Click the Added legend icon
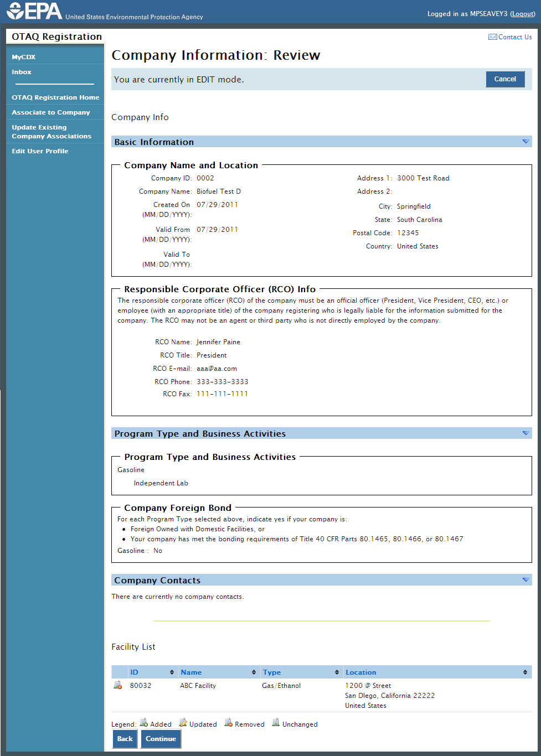The height and width of the screenshot is (756, 541). tap(143, 723)
